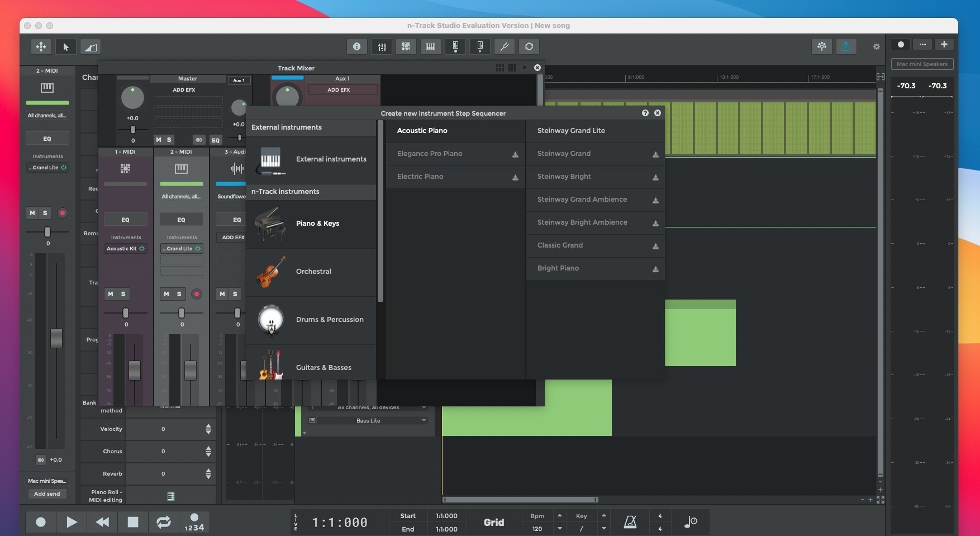Toggle Acoustic Kit instrument power button
Image resolution: width=980 pixels, height=536 pixels.
pyautogui.click(x=142, y=248)
